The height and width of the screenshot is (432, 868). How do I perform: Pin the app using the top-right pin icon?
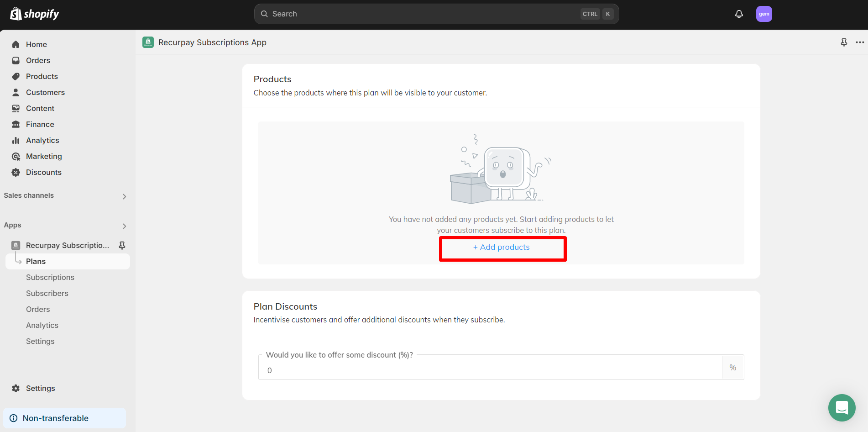(x=844, y=42)
